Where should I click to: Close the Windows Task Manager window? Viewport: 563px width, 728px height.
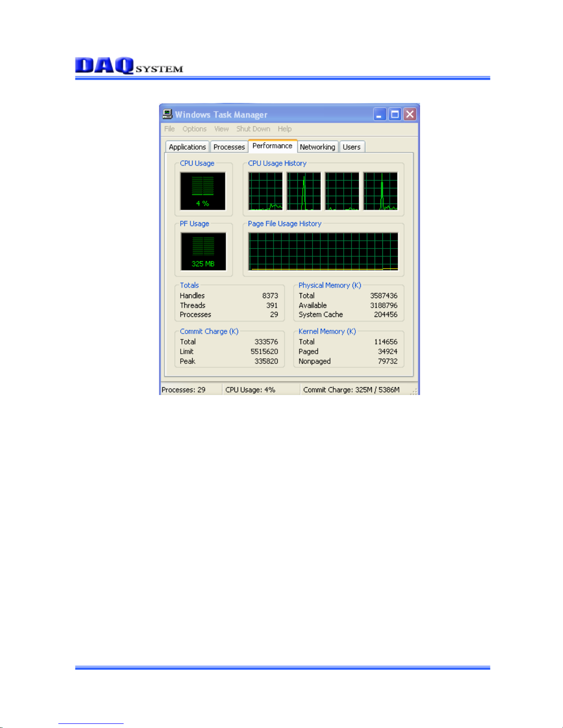tap(410, 114)
